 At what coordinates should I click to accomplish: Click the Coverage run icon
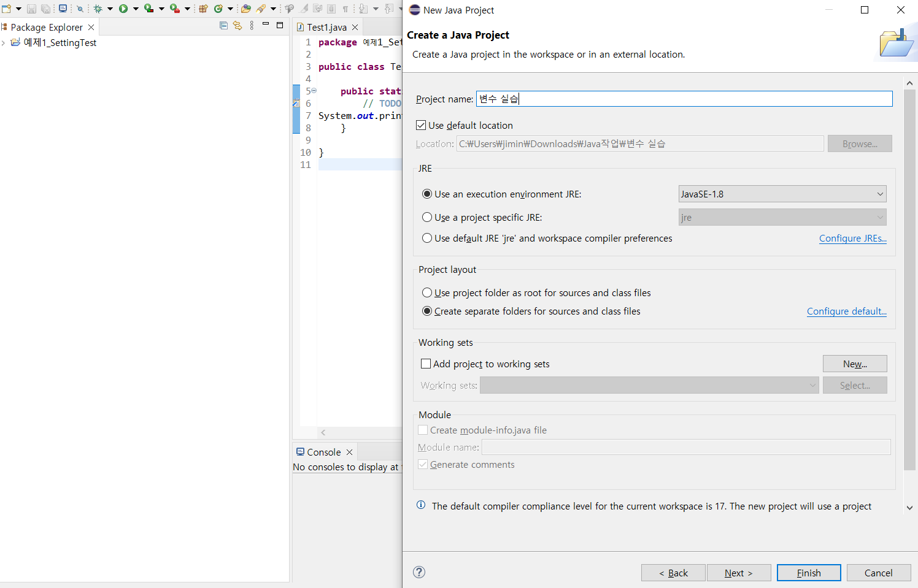[x=148, y=9]
